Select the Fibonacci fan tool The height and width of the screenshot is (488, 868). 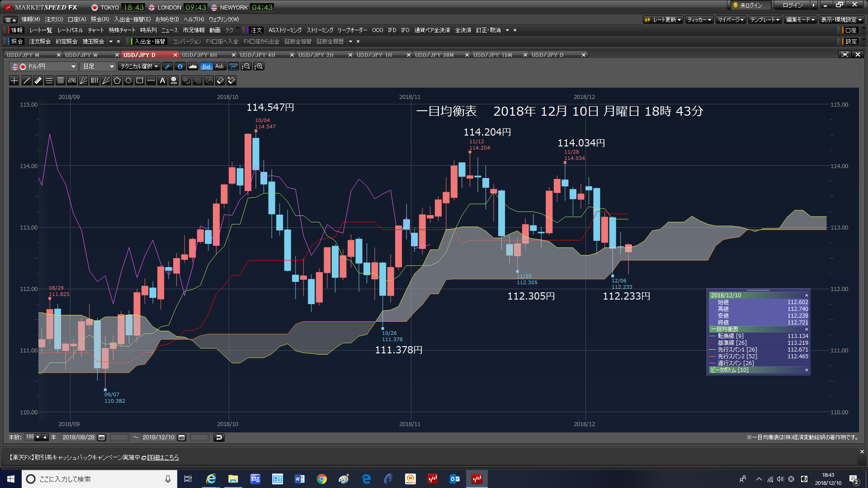tap(83, 80)
